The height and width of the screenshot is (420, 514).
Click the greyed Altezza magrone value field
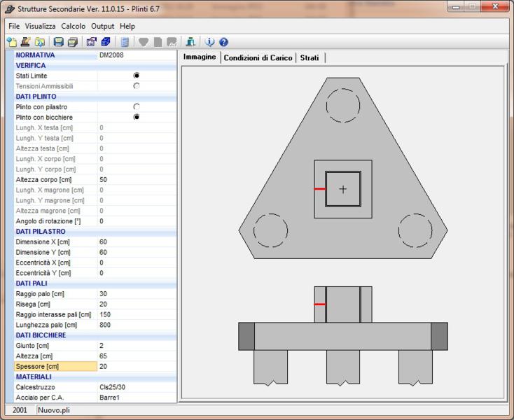tap(137, 211)
